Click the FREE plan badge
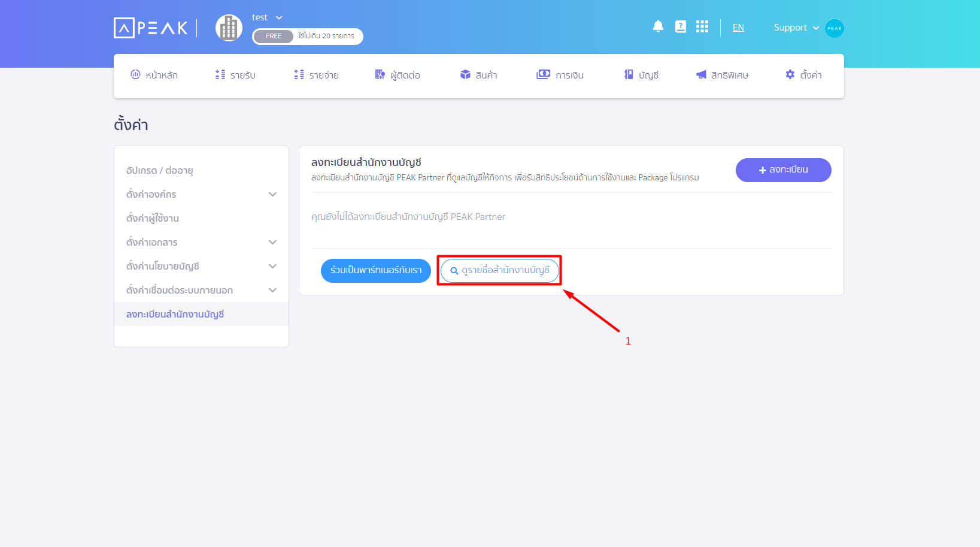The image size is (980, 547). point(274,37)
